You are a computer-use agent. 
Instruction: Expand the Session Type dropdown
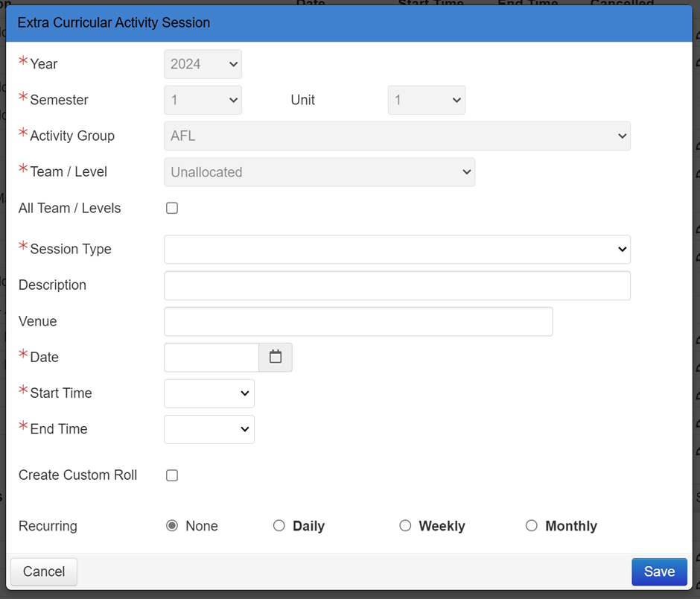coord(397,250)
